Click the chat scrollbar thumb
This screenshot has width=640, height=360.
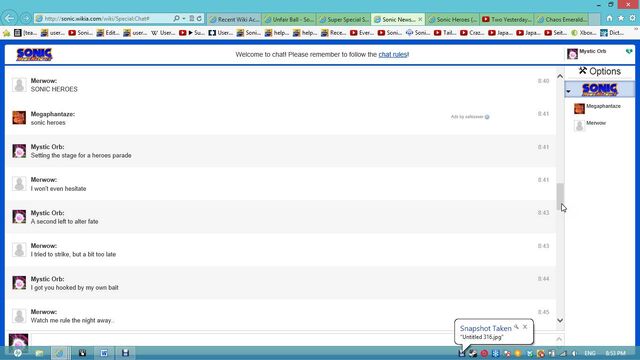pos(560,196)
